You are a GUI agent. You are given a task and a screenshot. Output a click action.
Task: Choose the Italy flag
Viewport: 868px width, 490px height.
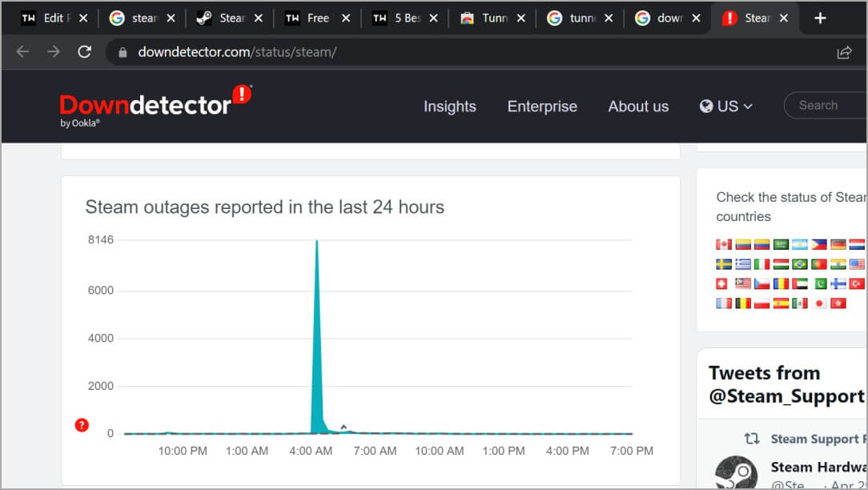pos(762,264)
